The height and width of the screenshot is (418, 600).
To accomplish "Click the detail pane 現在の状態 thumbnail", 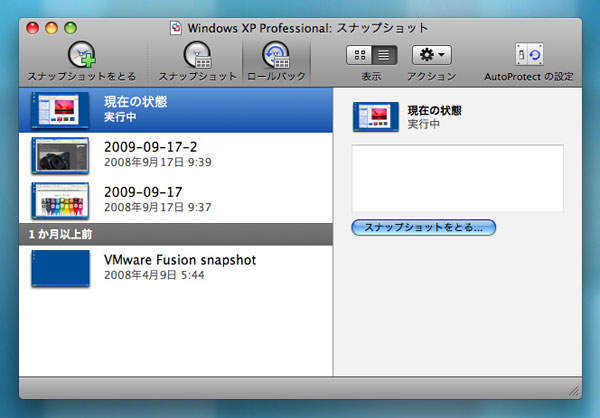I will [x=375, y=116].
